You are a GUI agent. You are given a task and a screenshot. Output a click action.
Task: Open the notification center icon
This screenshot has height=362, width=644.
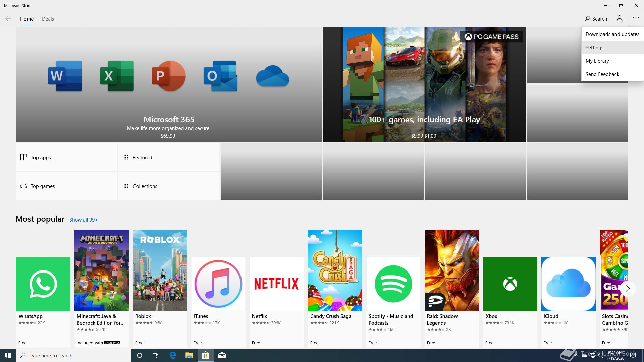coord(633,355)
